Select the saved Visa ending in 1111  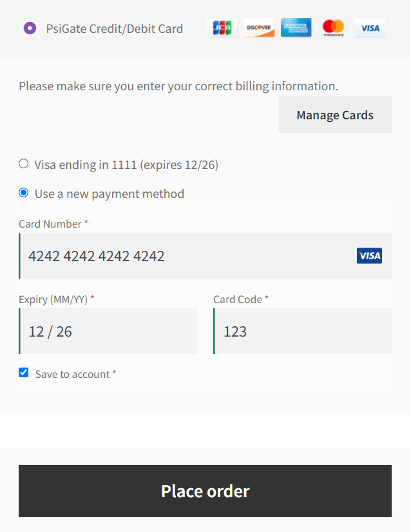pyautogui.click(x=23, y=163)
